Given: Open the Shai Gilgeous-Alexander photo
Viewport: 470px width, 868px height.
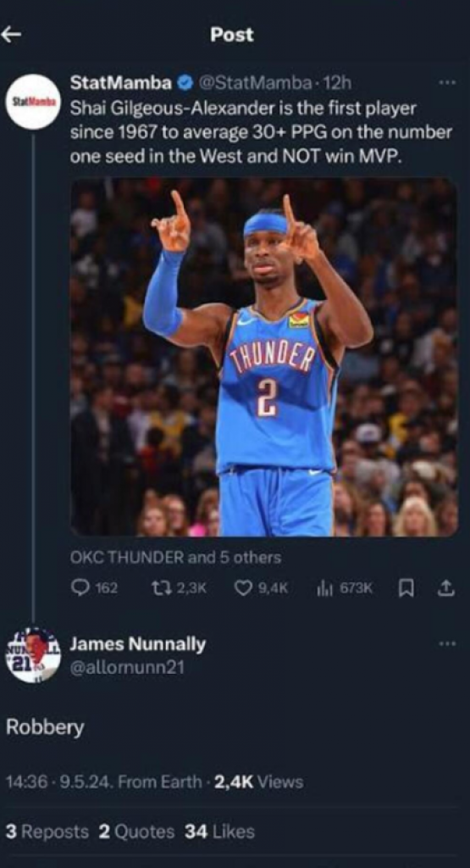Looking at the screenshot, I should coord(263,357).
